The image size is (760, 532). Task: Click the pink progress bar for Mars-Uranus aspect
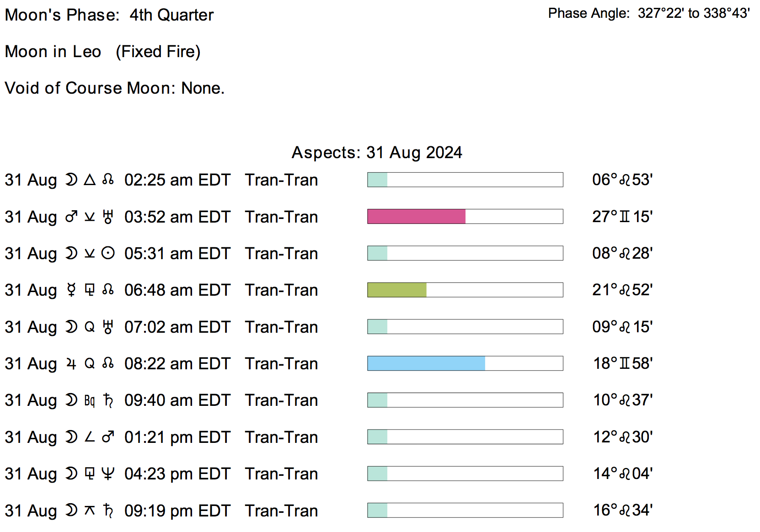click(x=416, y=217)
